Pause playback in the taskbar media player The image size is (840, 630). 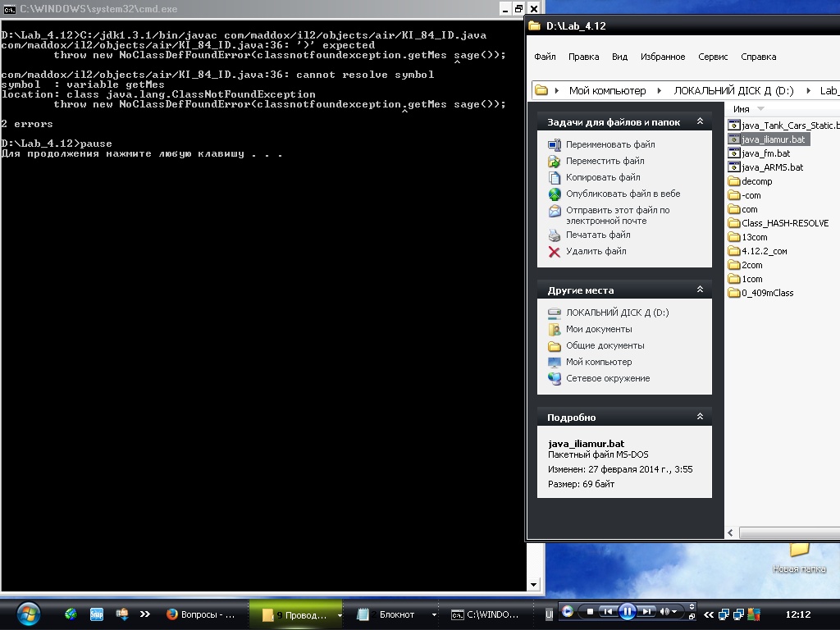(x=627, y=611)
